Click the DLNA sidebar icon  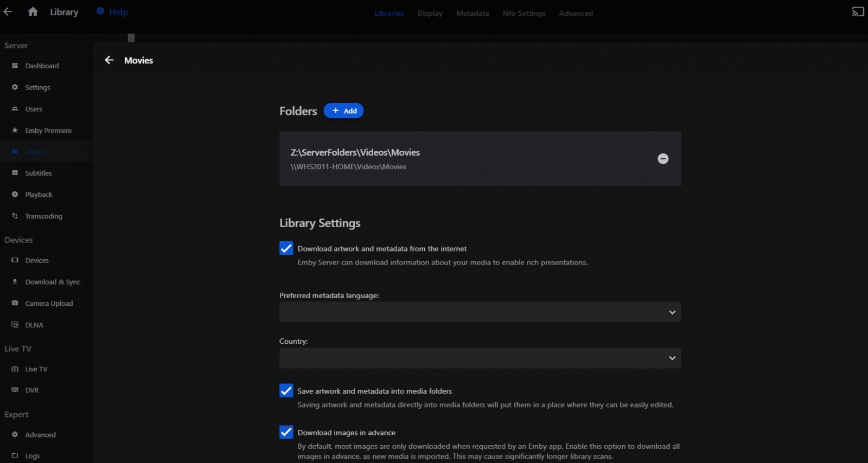coord(15,325)
